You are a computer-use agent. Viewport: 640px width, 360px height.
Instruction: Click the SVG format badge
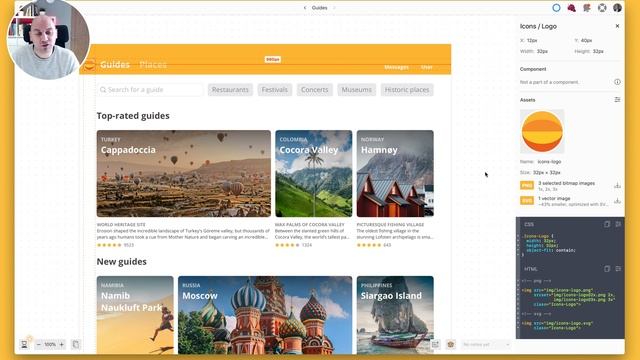527,200
